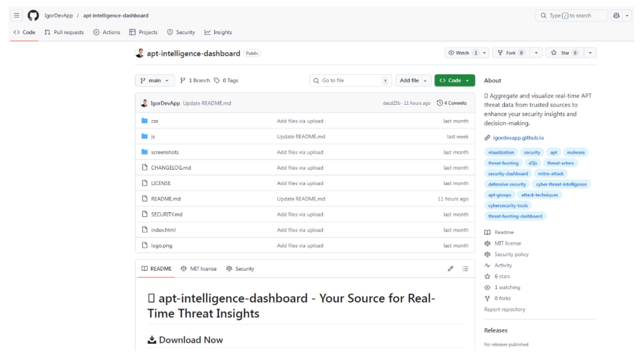
Task: View the 1 Branch link
Action: 195,80
